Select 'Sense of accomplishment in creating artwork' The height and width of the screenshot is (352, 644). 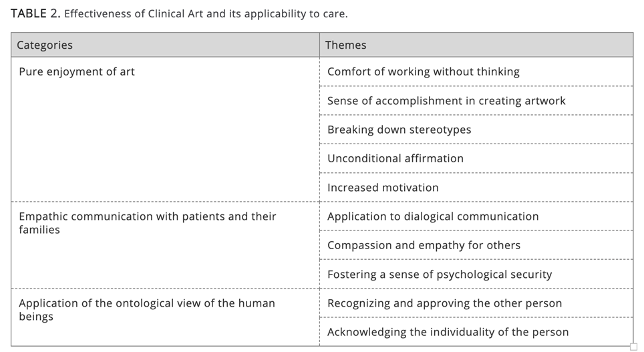(x=446, y=101)
